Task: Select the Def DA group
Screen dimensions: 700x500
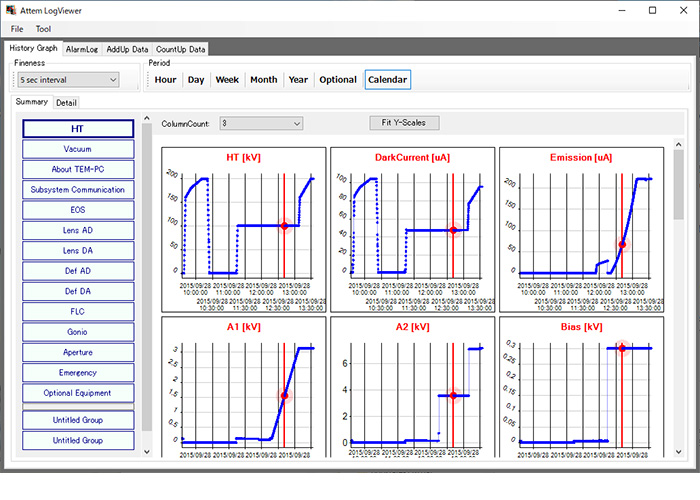Action: (x=78, y=292)
